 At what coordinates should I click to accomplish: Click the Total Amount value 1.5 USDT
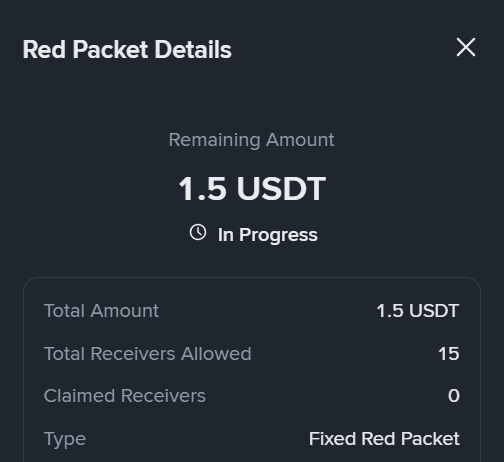418,311
